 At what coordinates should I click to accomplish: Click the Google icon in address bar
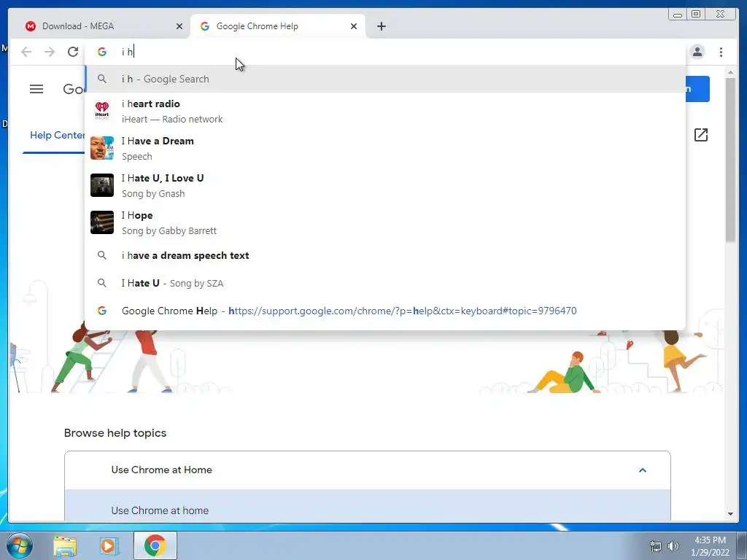pos(102,52)
